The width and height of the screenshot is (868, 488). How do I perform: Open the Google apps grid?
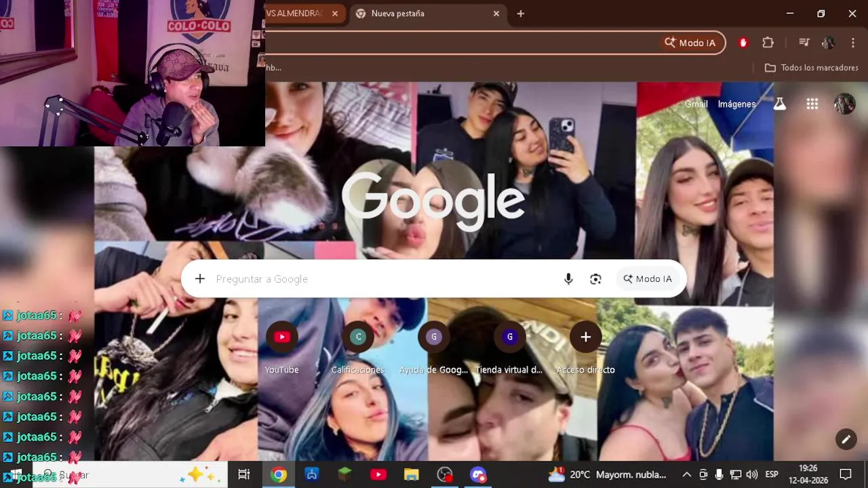point(812,104)
